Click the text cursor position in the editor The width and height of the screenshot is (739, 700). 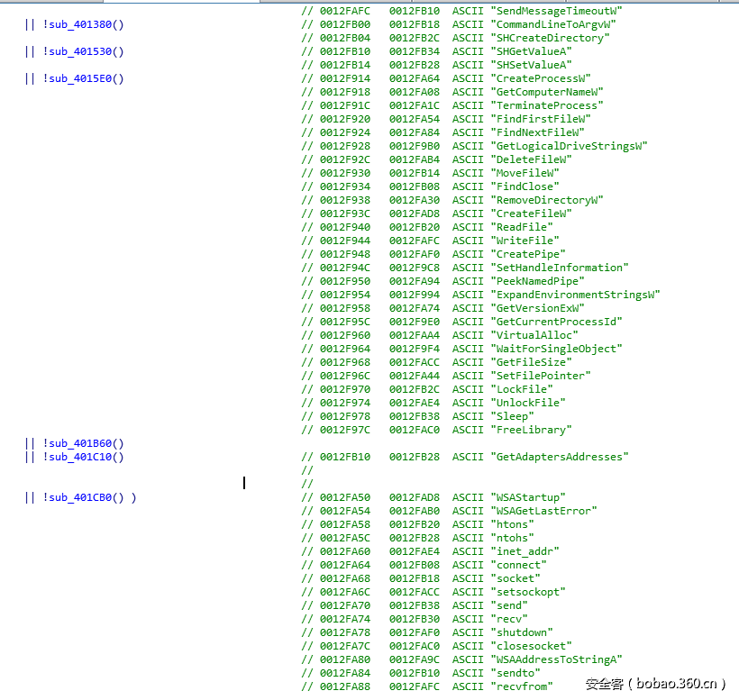[x=243, y=483]
